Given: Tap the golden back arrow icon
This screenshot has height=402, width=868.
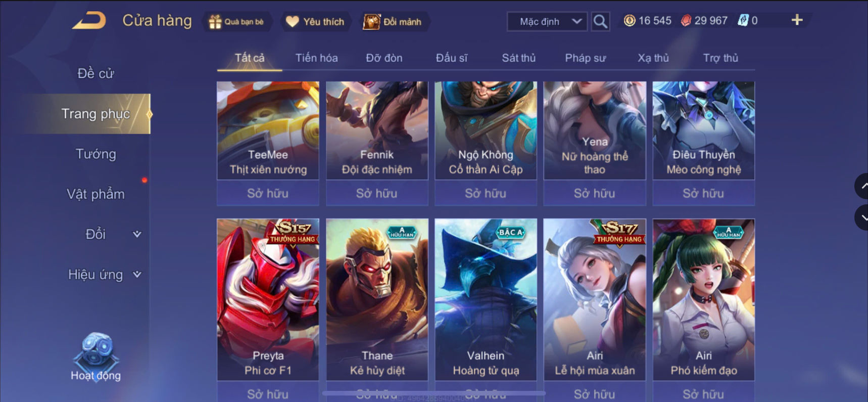Looking at the screenshot, I should pyautogui.click(x=89, y=20).
